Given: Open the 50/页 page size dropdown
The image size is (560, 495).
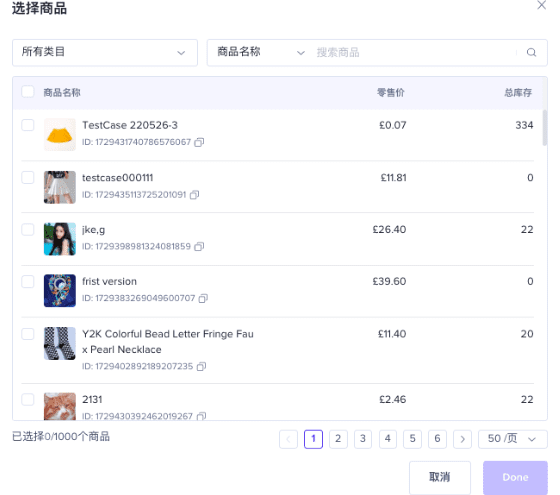Looking at the screenshot, I should tap(512, 439).
